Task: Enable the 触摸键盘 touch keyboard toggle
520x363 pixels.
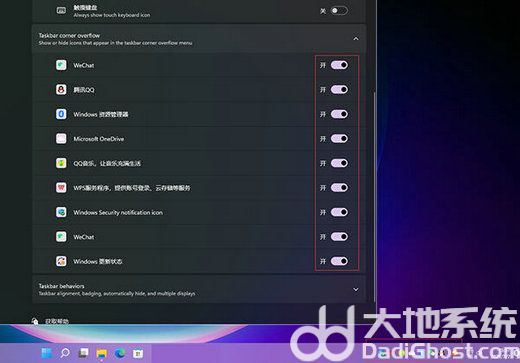Action: (x=339, y=11)
